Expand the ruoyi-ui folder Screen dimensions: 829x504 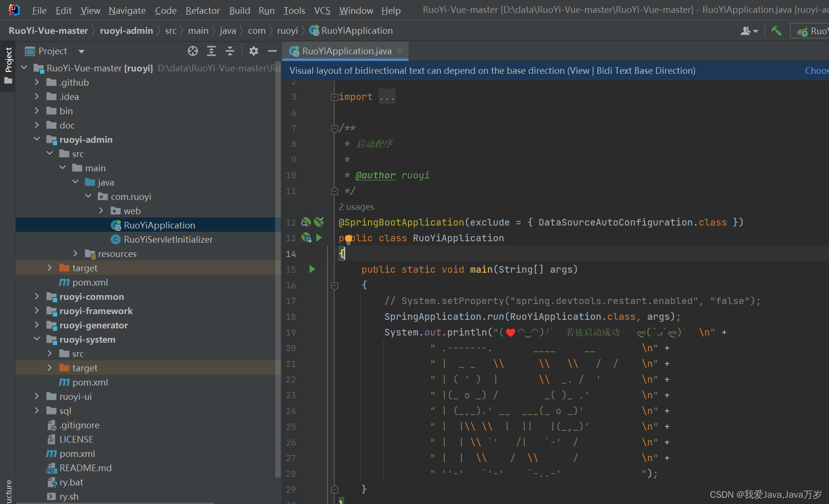[37, 396]
